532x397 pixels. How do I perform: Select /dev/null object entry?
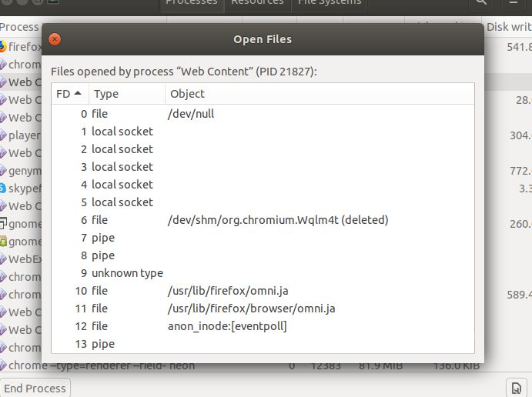(x=191, y=114)
